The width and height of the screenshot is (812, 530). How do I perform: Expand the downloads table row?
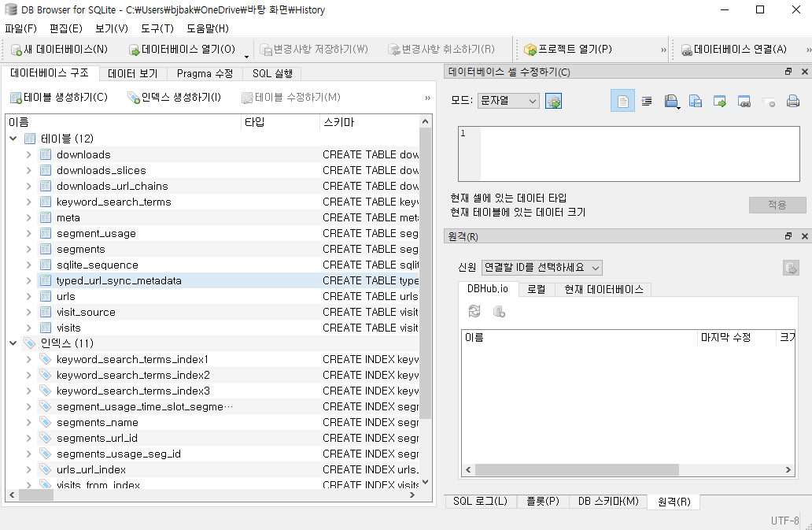click(29, 154)
